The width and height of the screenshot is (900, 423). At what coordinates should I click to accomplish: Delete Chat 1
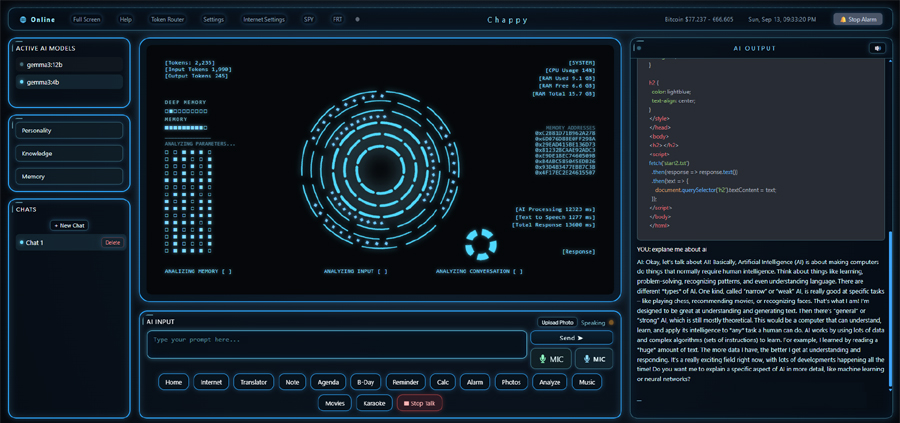112,242
